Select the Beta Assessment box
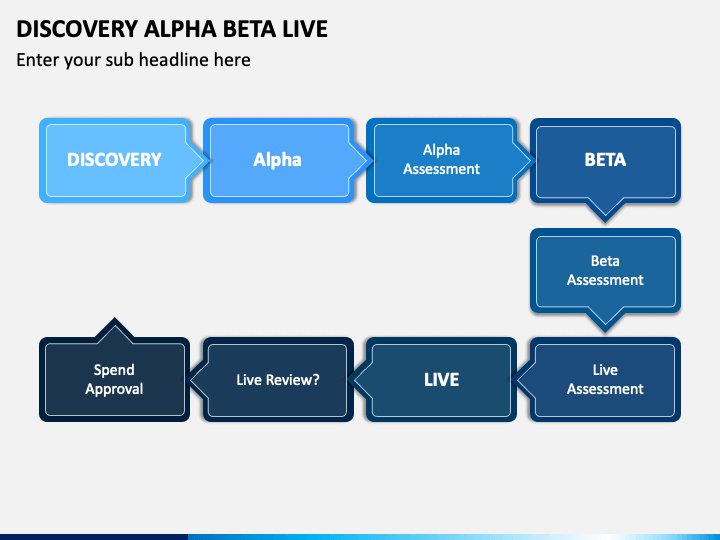This screenshot has height=540, width=720. coord(605,279)
